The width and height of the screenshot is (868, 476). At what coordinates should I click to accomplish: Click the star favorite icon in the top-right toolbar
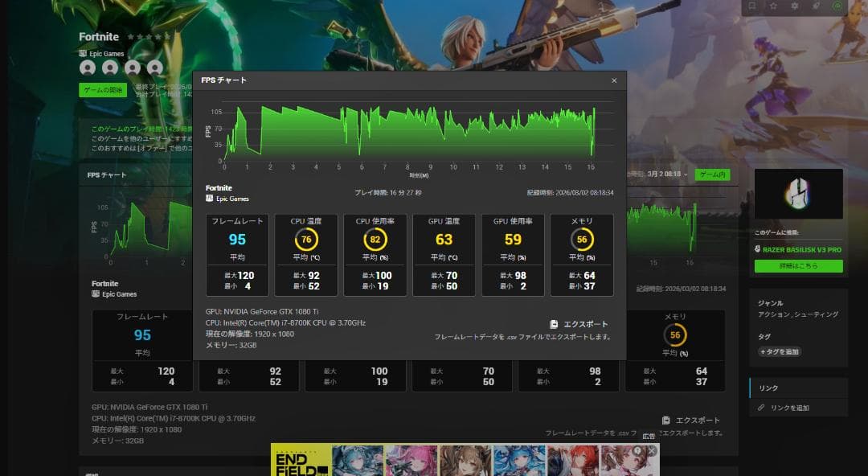click(x=773, y=6)
